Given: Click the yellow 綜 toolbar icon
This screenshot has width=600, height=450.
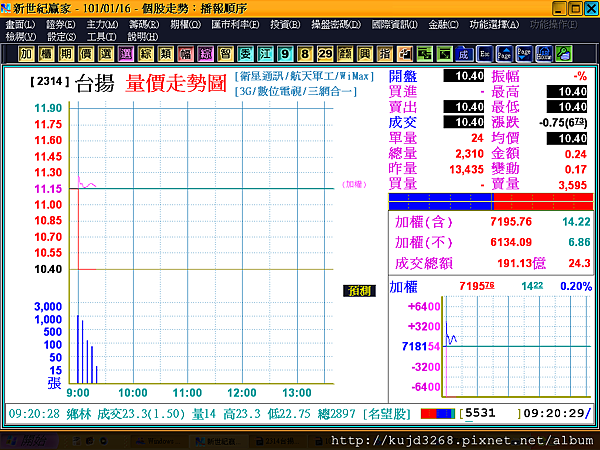Looking at the screenshot, I should [x=145, y=54].
